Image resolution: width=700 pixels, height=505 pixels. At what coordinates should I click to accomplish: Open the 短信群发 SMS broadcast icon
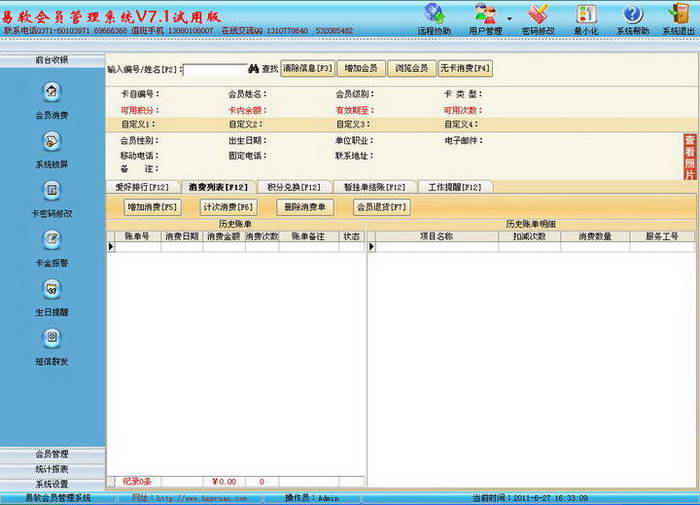52,338
